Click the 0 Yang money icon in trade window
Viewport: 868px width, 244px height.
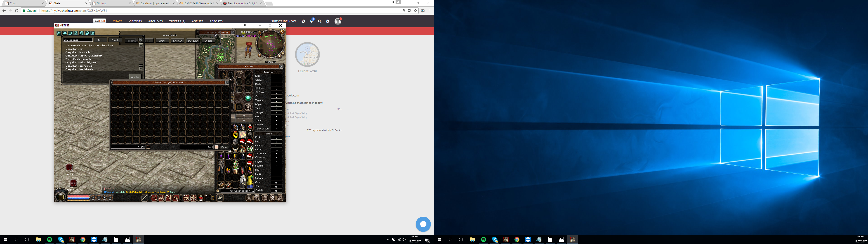coord(148,147)
